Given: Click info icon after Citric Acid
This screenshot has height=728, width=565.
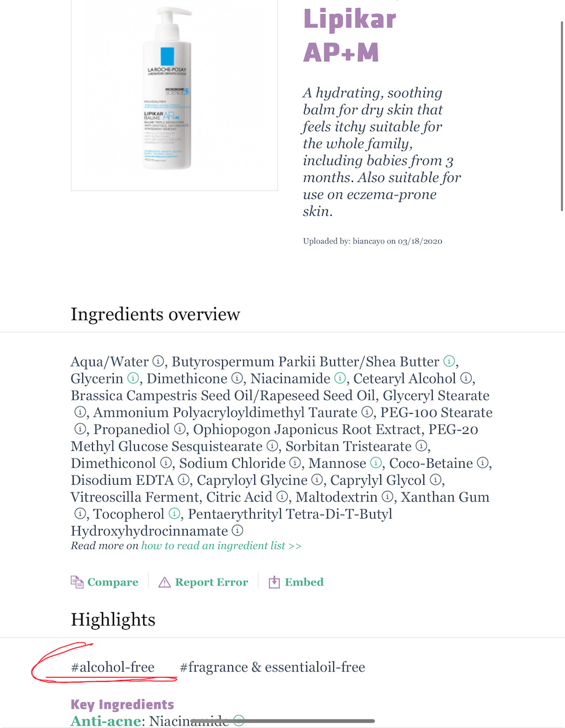Looking at the screenshot, I should point(282,497).
